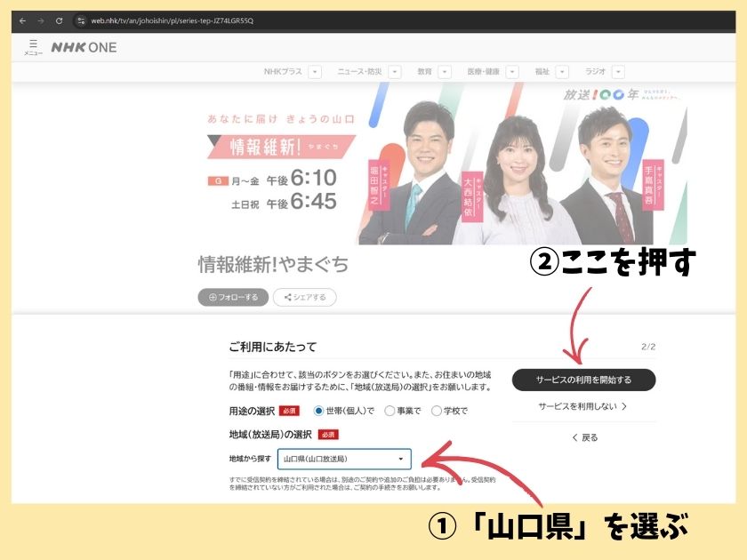Click the サービスを利用しない link
The height and width of the screenshot is (560, 747).
tap(582, 406)
